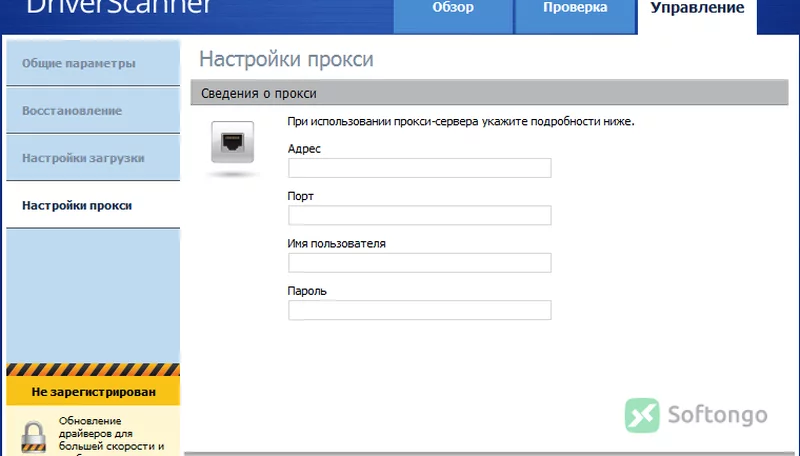Image resolution: width=800 pixels, height=456 pixels.
Task: Open the Обзор tab
Action: pos(453,15)
